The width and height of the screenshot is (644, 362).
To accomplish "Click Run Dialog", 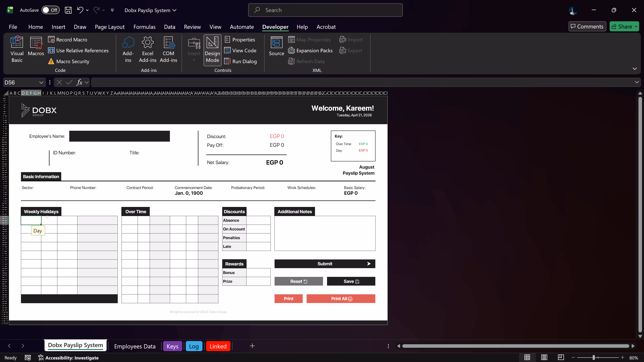I will [240, 61].
